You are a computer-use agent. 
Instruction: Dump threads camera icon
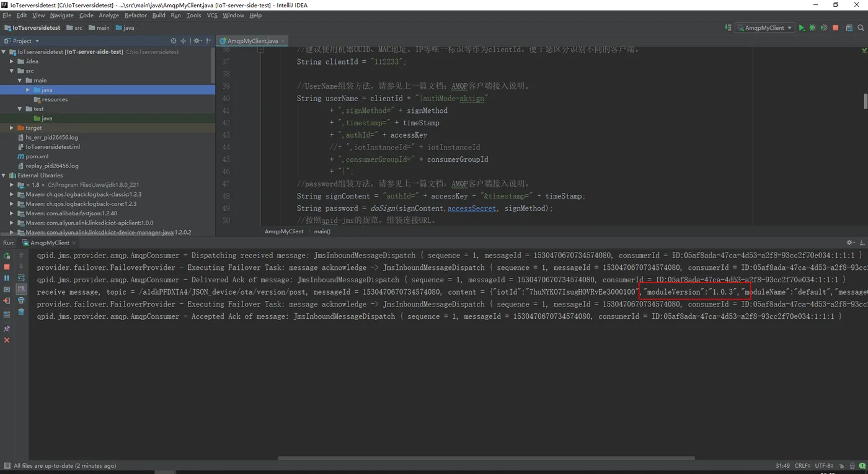pos(7,289)
